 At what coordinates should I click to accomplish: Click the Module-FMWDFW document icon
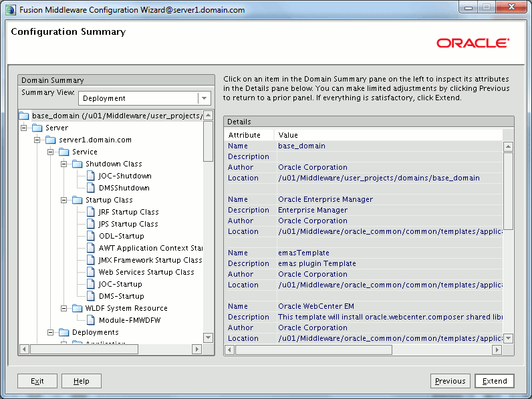pyautogui.click(x=91, y=320)
